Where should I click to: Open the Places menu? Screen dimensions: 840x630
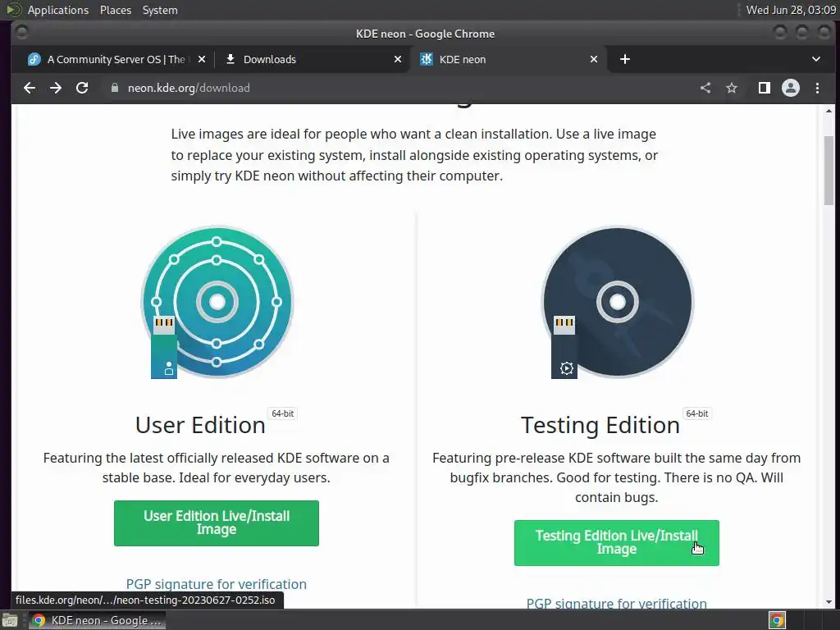pyautogui.click(x=116, y=10)
